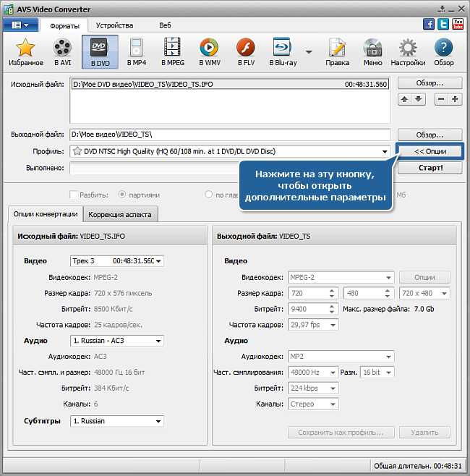Open the 720 x 480 frame size preset dropdown

click(x=424, y=293)
